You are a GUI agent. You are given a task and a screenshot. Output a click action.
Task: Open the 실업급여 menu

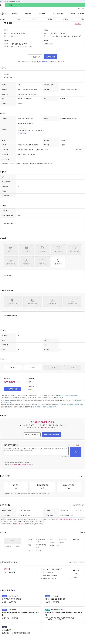point(42,13)
